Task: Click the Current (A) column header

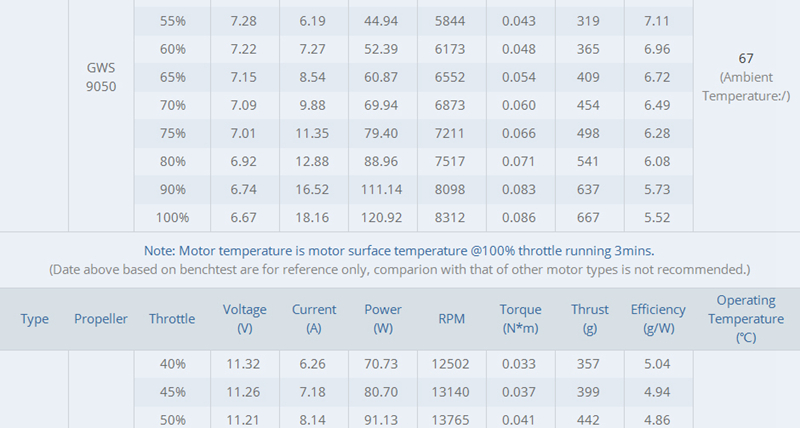Action: pyautogui.click(x=314, y=319)
